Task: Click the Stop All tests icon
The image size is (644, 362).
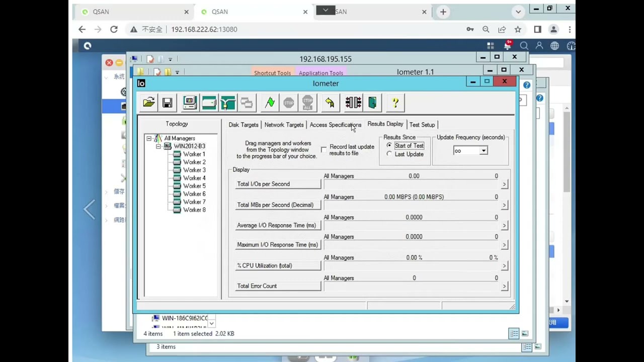Action: pos(308,103)
